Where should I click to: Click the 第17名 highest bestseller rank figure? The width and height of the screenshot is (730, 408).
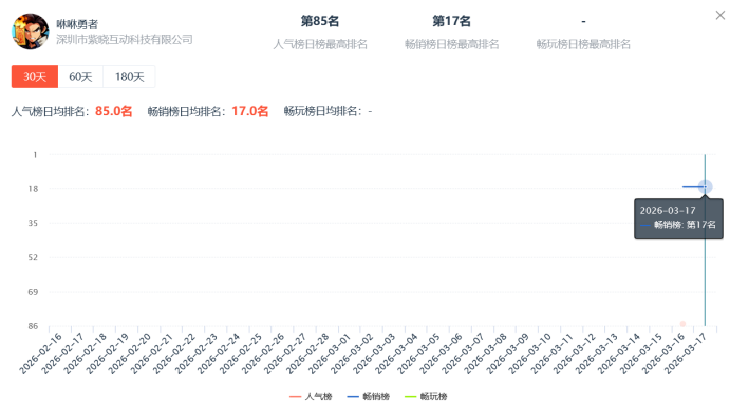(x=451, y=21)
